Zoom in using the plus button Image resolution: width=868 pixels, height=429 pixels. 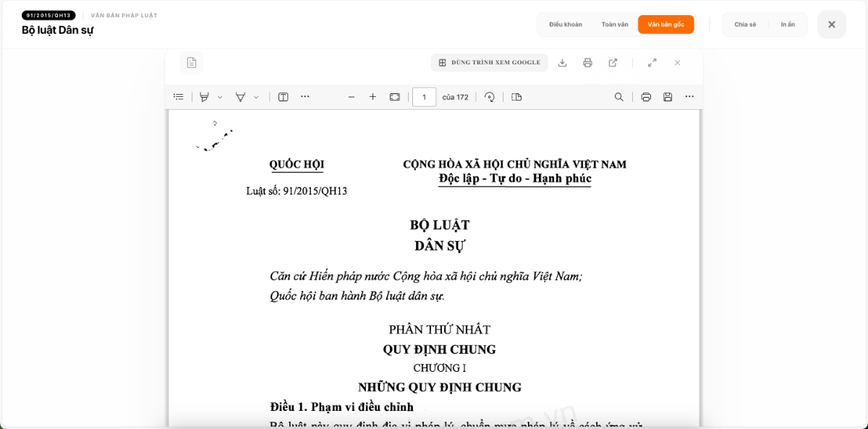(x=373, y=97)
